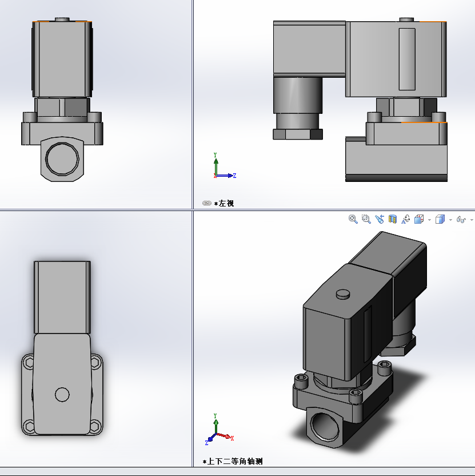Screen dimensions: 475x476
Task: Click the Y-Z triad in the left view
Action: coord(225,166)
